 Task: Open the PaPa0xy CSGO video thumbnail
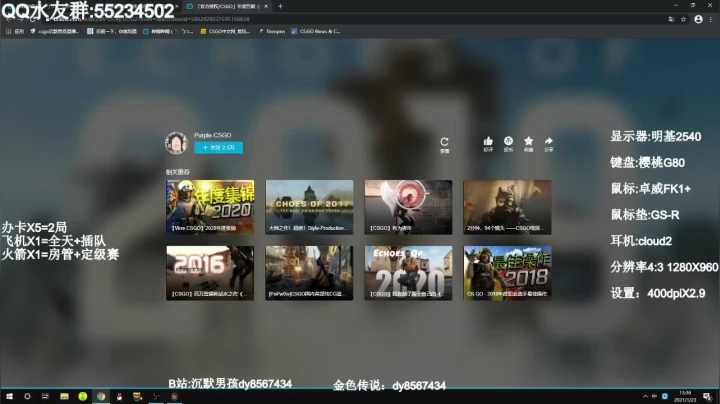click(309, 273)
